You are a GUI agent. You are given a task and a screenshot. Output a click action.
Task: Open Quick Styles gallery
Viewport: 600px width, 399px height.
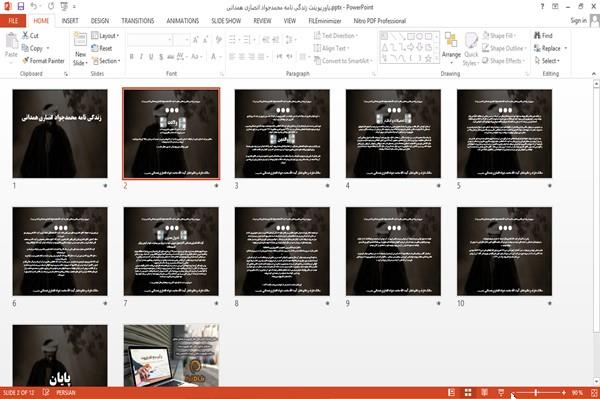tap(471, 49)
